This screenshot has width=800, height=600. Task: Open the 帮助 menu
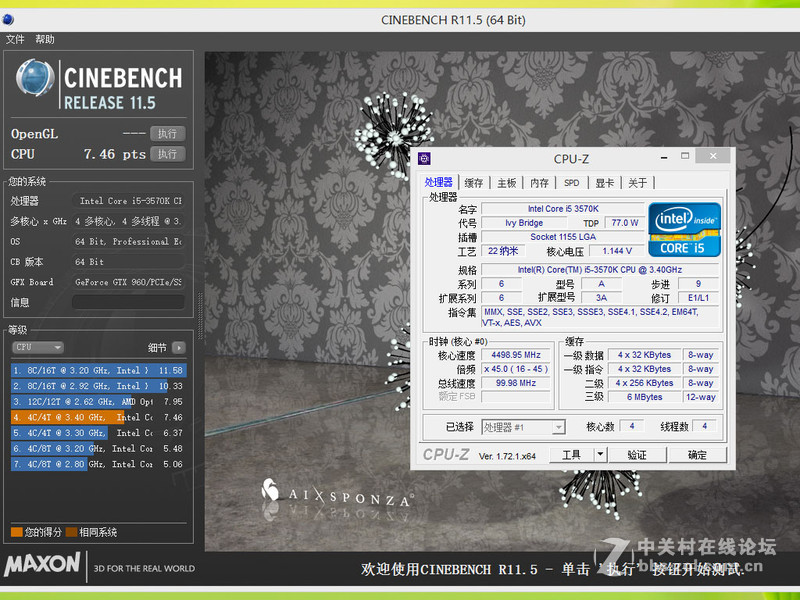pyautogui.click(x=44, y=39)
